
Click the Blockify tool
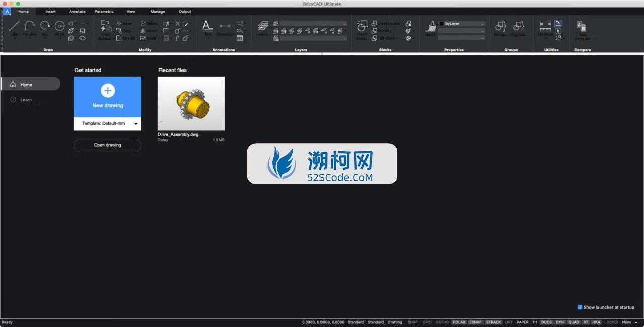(382, 31)
